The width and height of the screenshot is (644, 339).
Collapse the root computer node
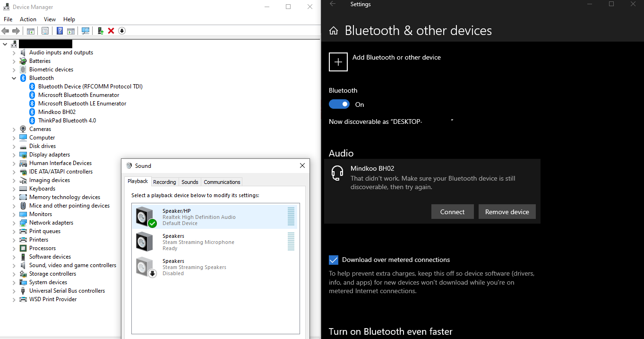[x=5, y=44]
